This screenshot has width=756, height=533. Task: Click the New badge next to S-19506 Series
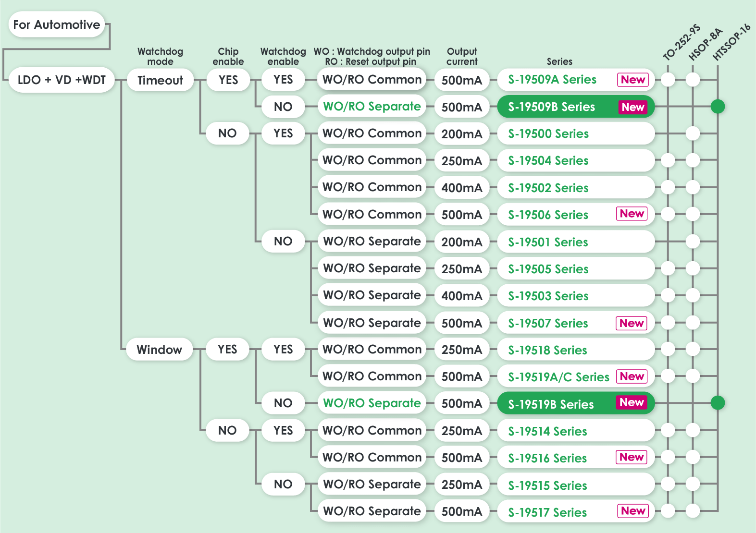(632, 214)
